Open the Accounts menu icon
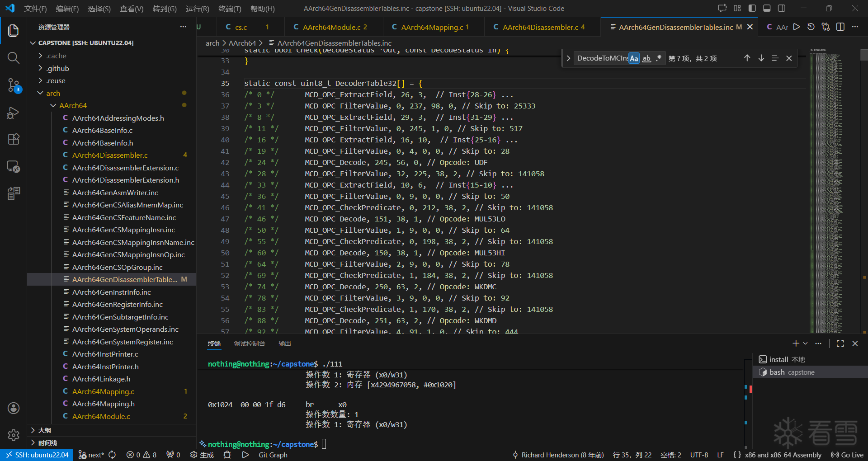The width and height of the screenshot is (868, 461). point(14,408)
